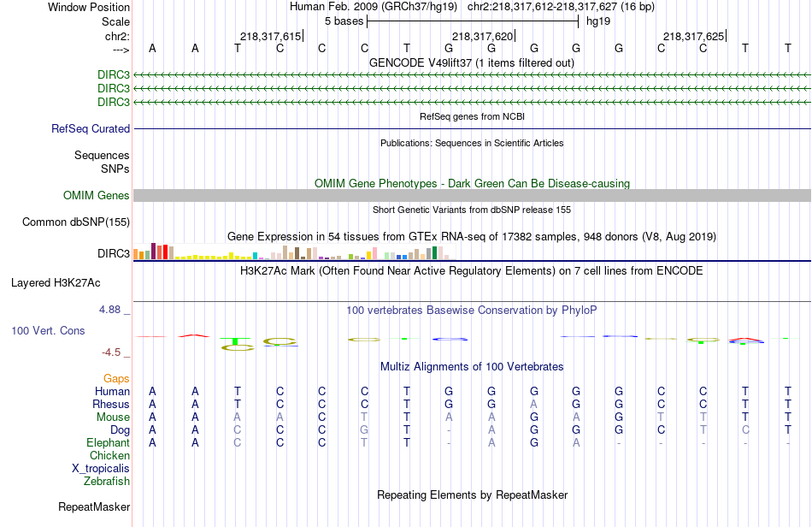Open Multiz Alignments of 100 Vertebrates title
The height and width of the screenshot is (527, 812).
click(472, 367)
